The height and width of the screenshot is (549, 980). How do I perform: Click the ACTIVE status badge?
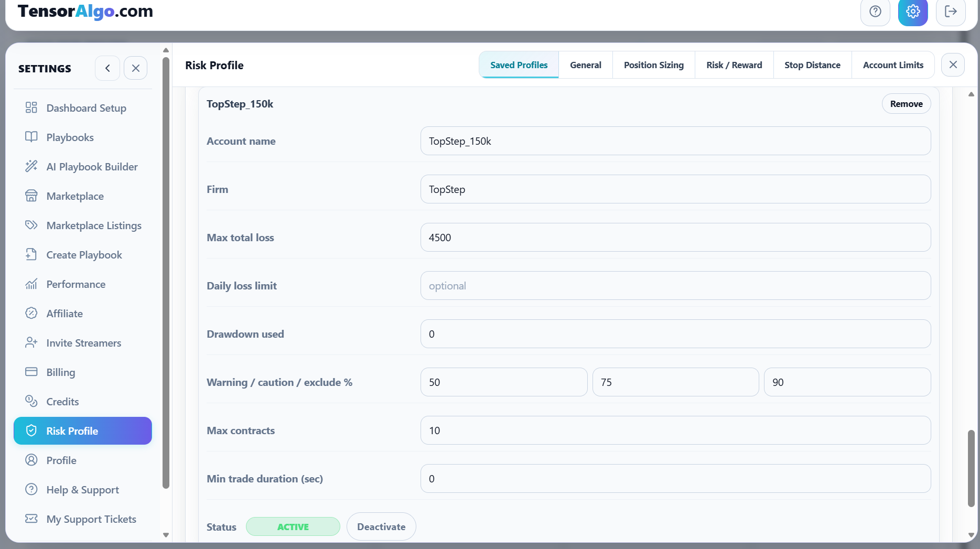click(293, 526)
